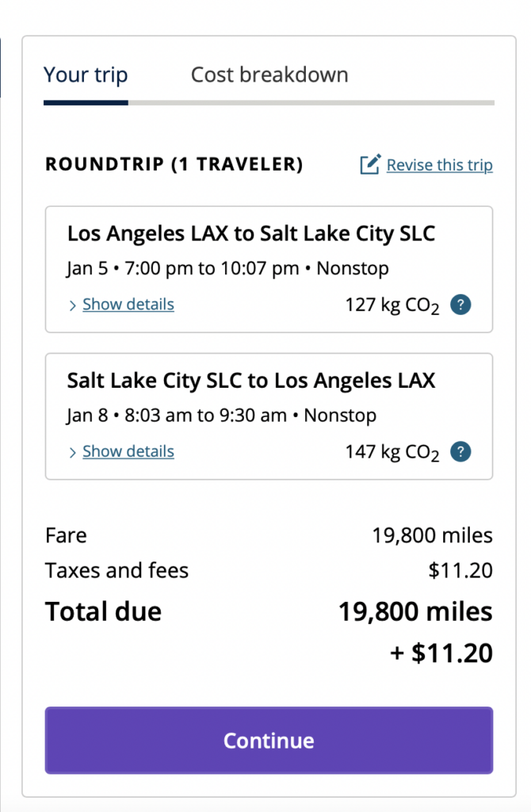Select the Salt Lake City to LAX flight card
Screen dimensions: 531x812
(269, 414)
